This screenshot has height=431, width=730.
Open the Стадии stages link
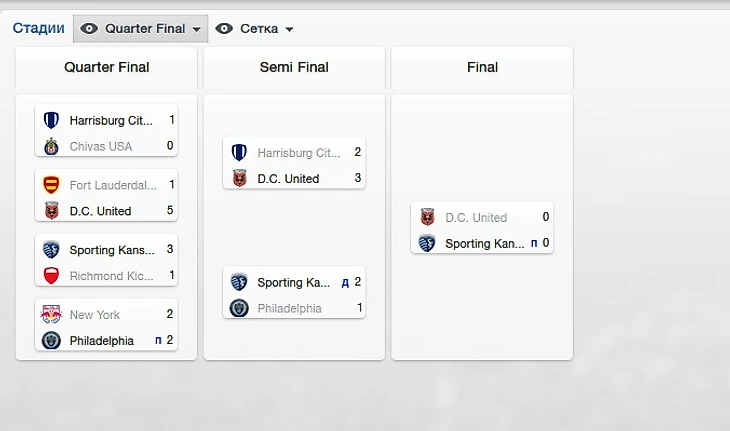38,28
